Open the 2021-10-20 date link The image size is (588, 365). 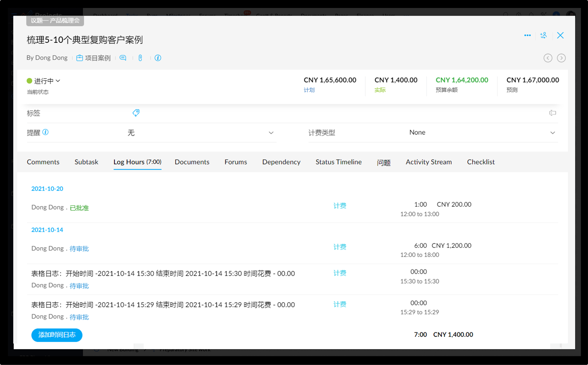click(47, 189)
